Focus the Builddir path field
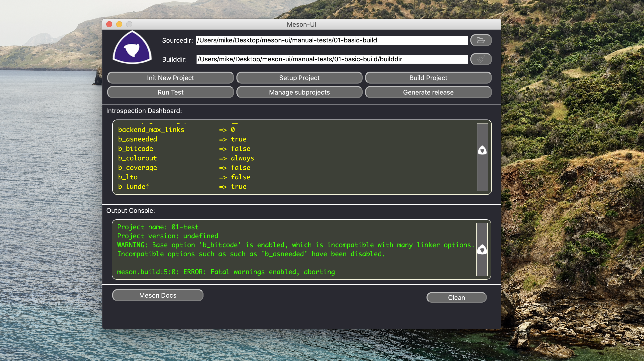This screenshot has height=361, width=644. point(331,59)
